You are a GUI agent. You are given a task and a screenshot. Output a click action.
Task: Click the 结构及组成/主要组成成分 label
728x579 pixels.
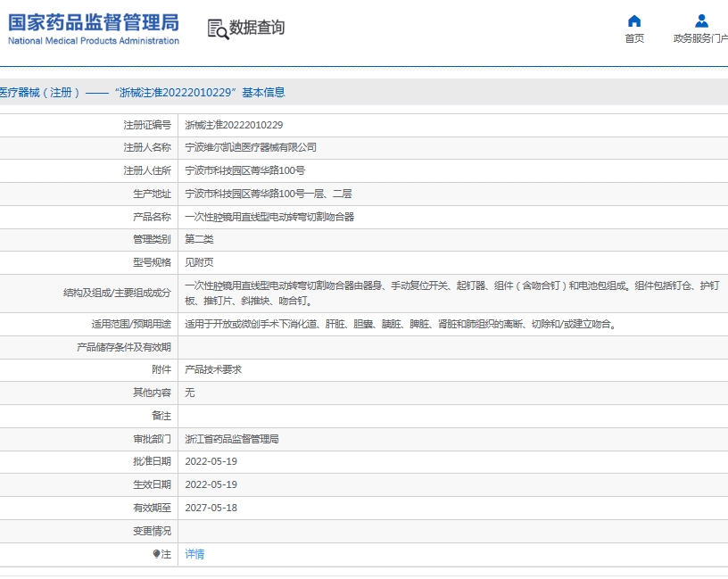coord(117,293)
